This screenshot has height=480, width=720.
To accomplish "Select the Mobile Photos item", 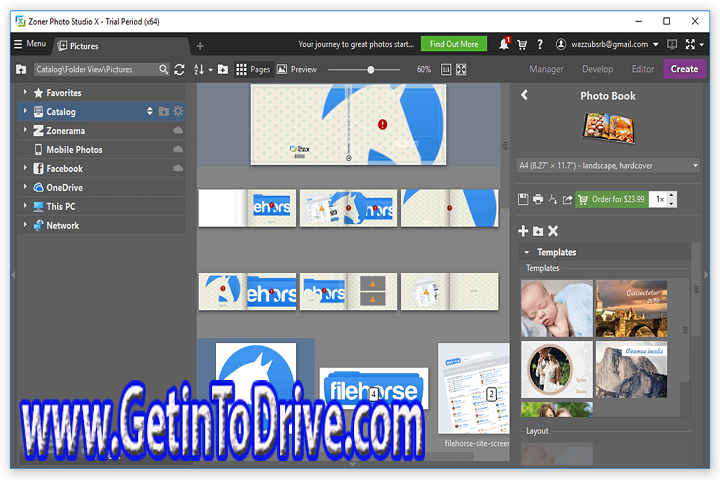I will pyautogui.click(x=101, y=149).
